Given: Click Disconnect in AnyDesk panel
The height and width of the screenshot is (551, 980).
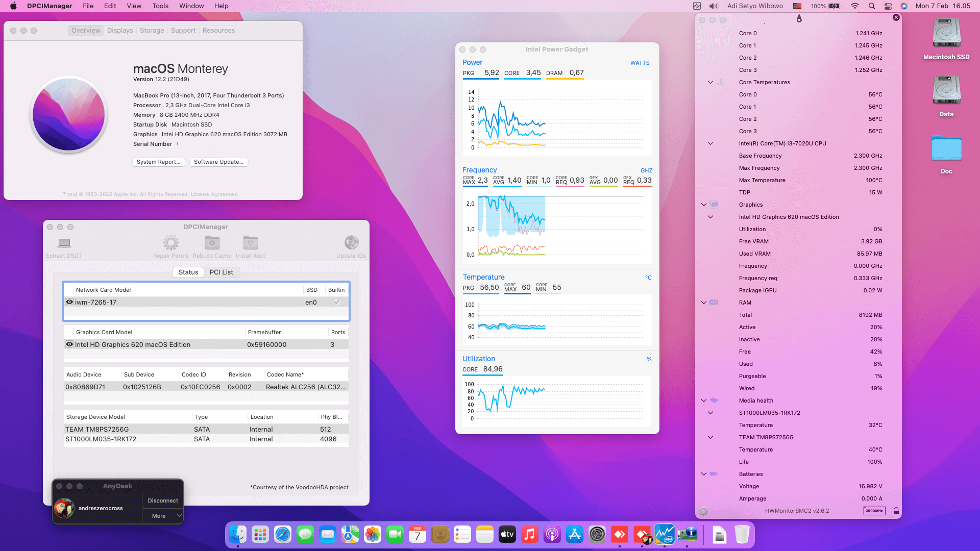Looking at the screenshot, I should pyautogui.click(x=163, y=501).
